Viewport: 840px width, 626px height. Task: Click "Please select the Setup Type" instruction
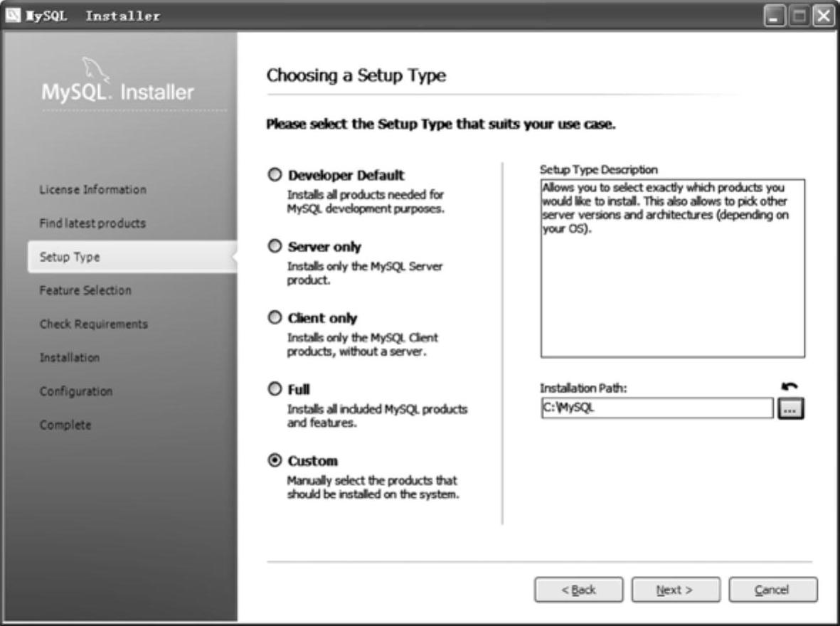(441, 124)
